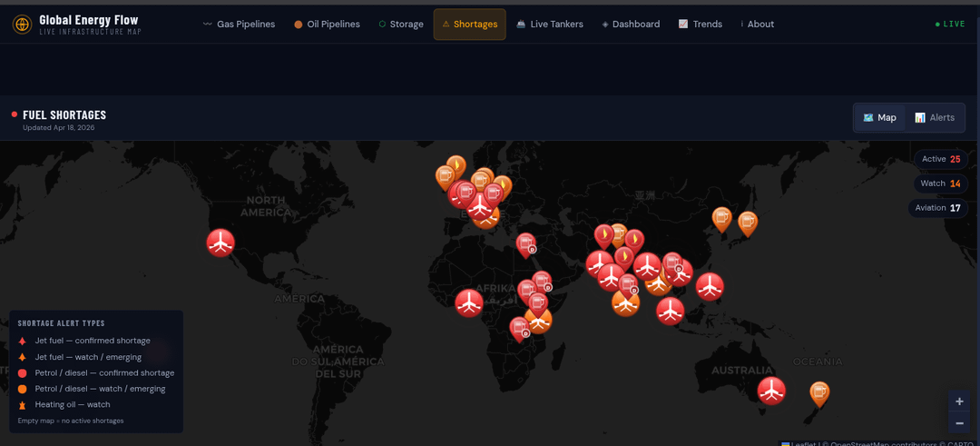Click the red airplane marker in Australia
The height and width of the screenshot is (446, 980).
tap(771, 391)
